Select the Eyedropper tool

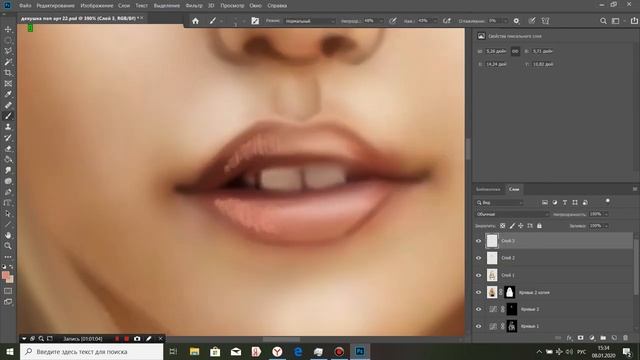(x=8, y=94)
